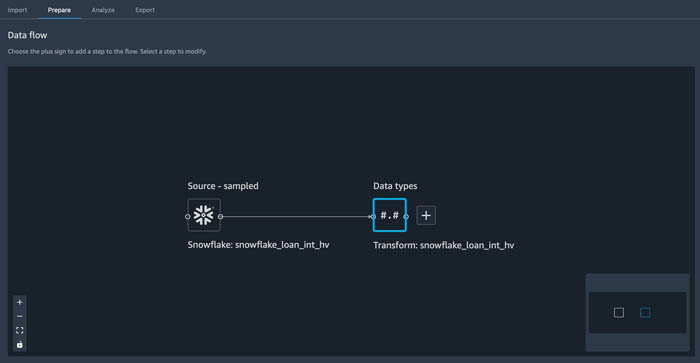Screen dimensions: 700x363
Task: Switch to the Analyze tab
Action: (x=103, y=10)
